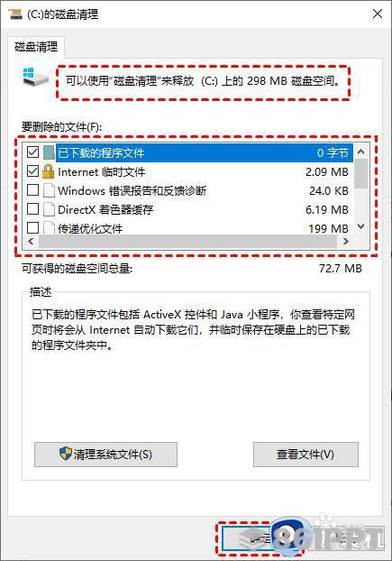Enable the DirectX 着色器缓存 checkbox

click(32, 208)
